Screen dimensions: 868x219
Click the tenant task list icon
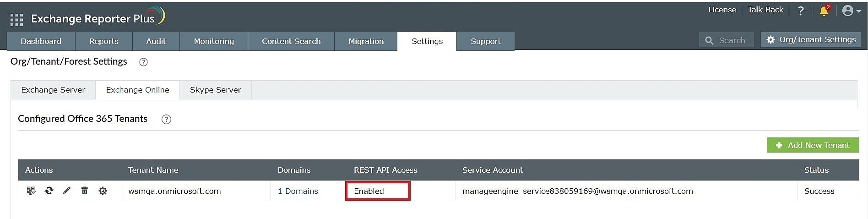31,191
